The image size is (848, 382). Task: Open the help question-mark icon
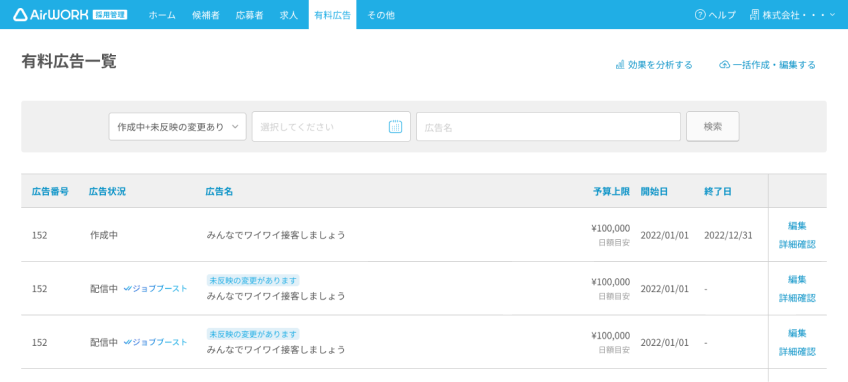coord(700,15)
